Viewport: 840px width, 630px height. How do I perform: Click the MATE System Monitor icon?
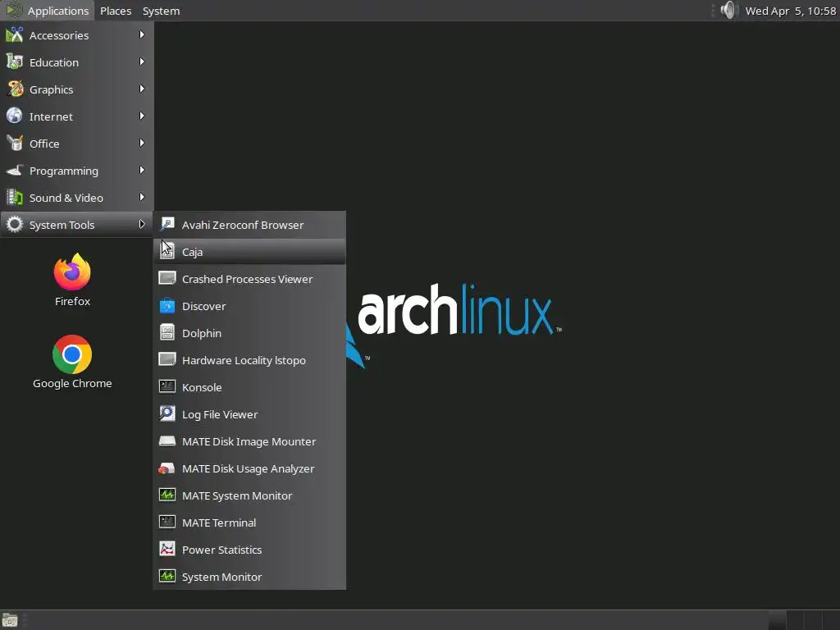[167, 495]
